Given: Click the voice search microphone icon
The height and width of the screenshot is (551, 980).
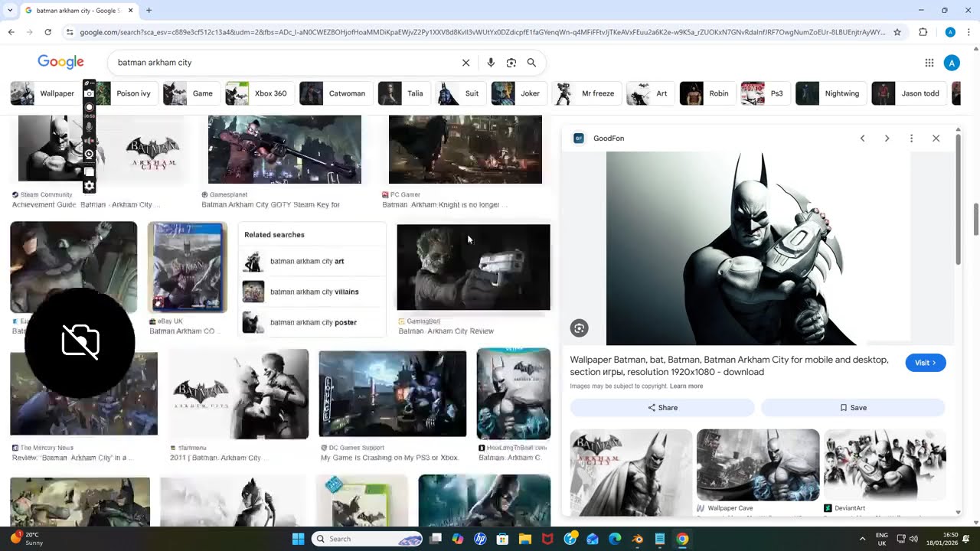Looking at the screenshot, I should (491, 63).
